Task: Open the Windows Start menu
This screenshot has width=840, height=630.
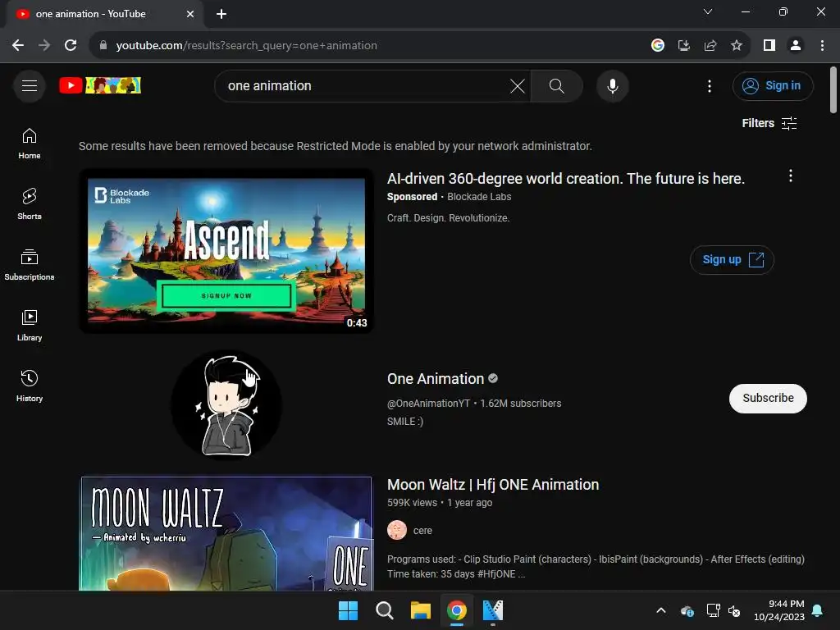Action: (348, 610)
